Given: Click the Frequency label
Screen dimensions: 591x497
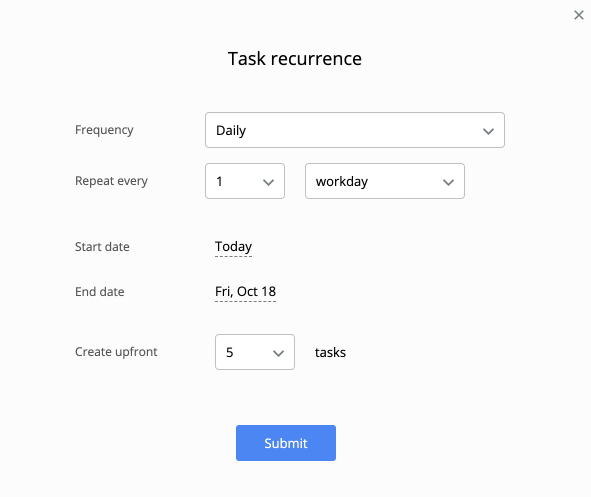Looking at the screenshot, I should (x=104, y=130).
